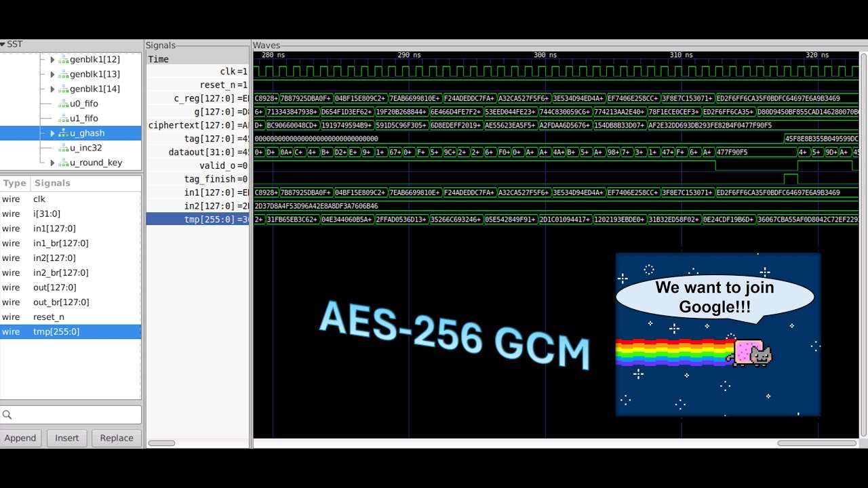868x488 pixels.
Task: Expand the u_round_key tree node
Action: click(52, 163)
